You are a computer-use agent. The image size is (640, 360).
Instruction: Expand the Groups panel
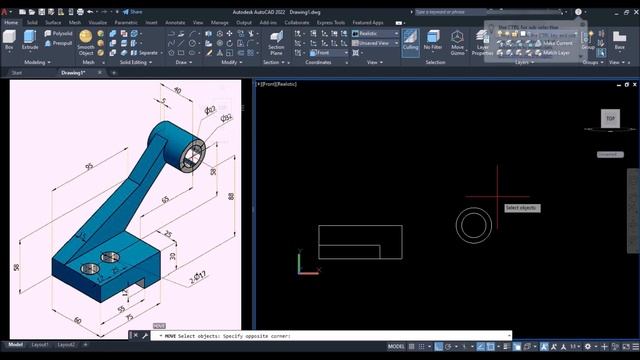click(x=592, y=62)
